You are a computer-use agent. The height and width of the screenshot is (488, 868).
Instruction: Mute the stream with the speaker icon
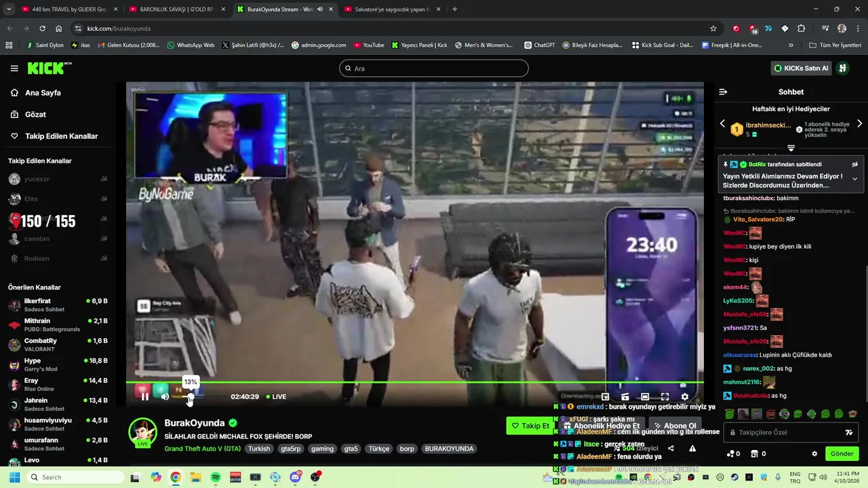pyautogui.click(x=165, y=396)
